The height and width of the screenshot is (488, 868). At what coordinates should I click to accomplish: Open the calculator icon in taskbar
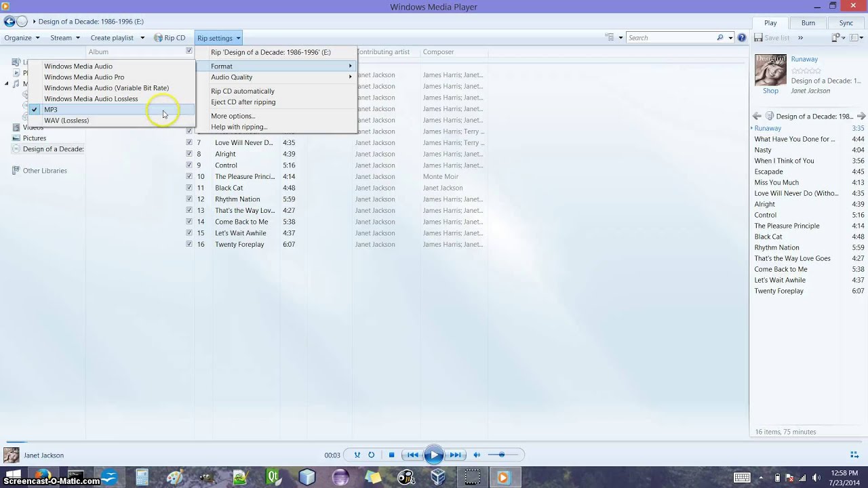pyautogui.click(x=142, y=477)
